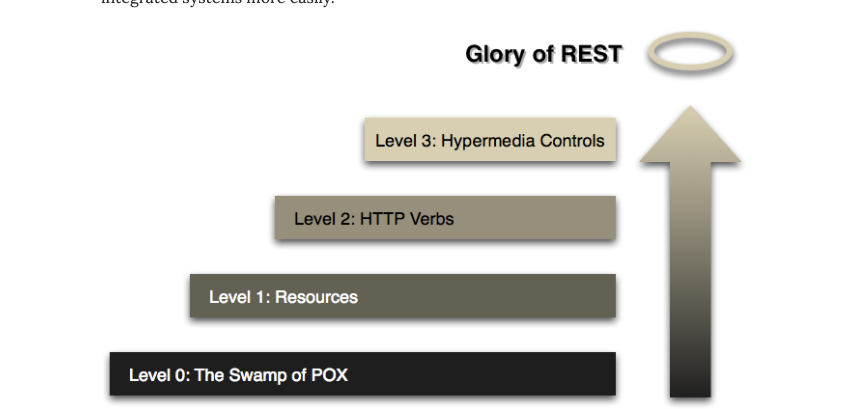The width and height of the screenshot is (857, 409).
Task: Click the pointed head of the upward arrow
Action: click(x=690, y=135)
